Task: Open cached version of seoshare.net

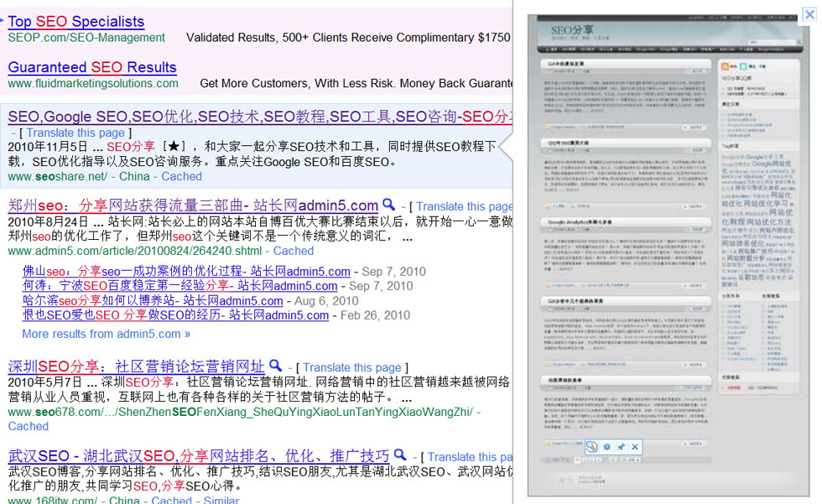Action: (181, 176)
